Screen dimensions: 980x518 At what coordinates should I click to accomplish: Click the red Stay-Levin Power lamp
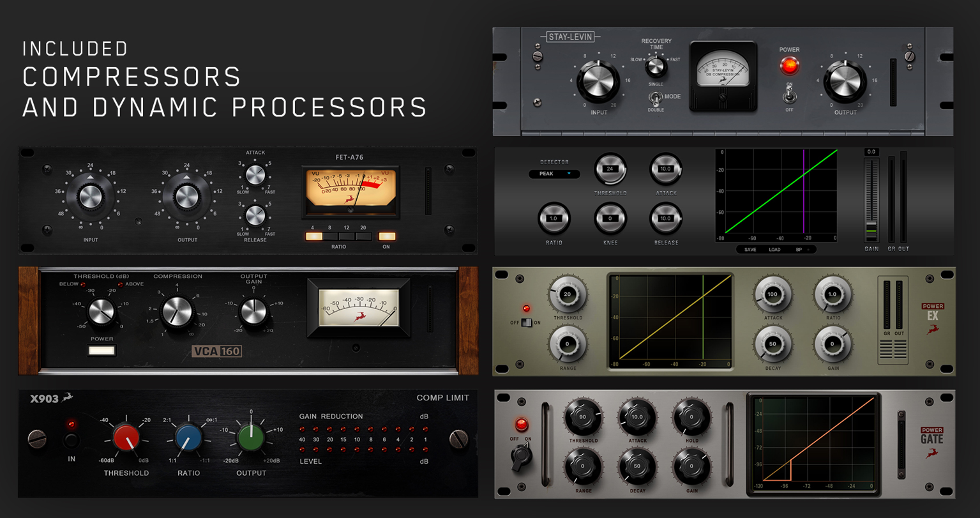pos(789,65)
